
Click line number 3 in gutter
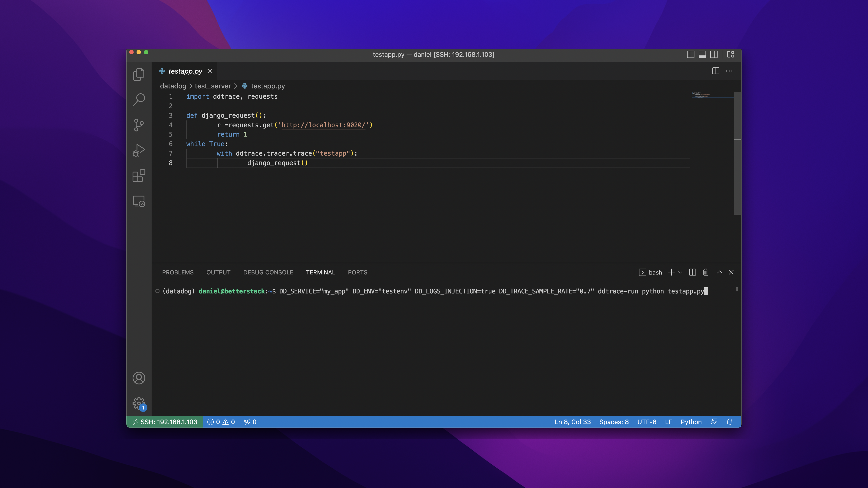(x=171, y=116)
